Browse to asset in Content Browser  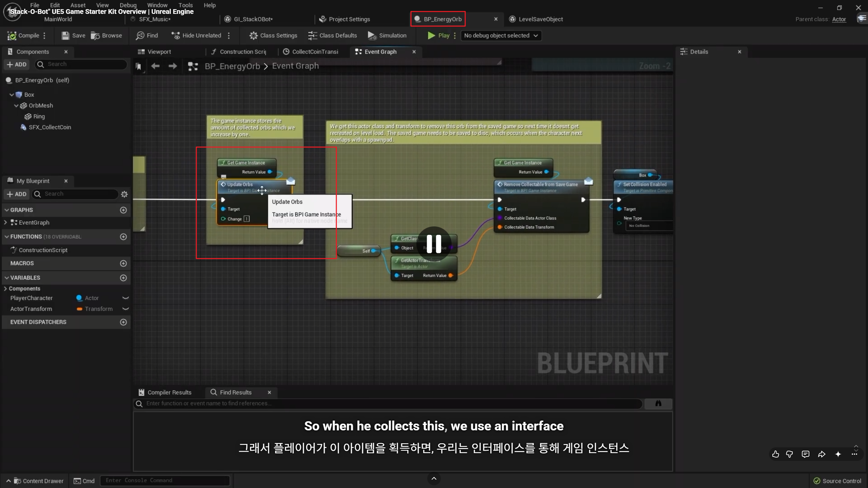click(106, 36)
